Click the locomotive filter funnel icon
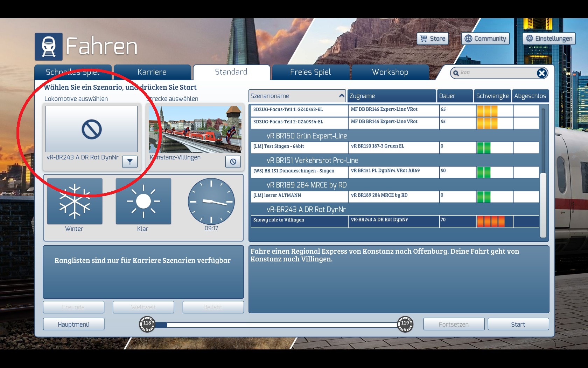This screenshot has height=368, width=588. [x=129, y=162]
